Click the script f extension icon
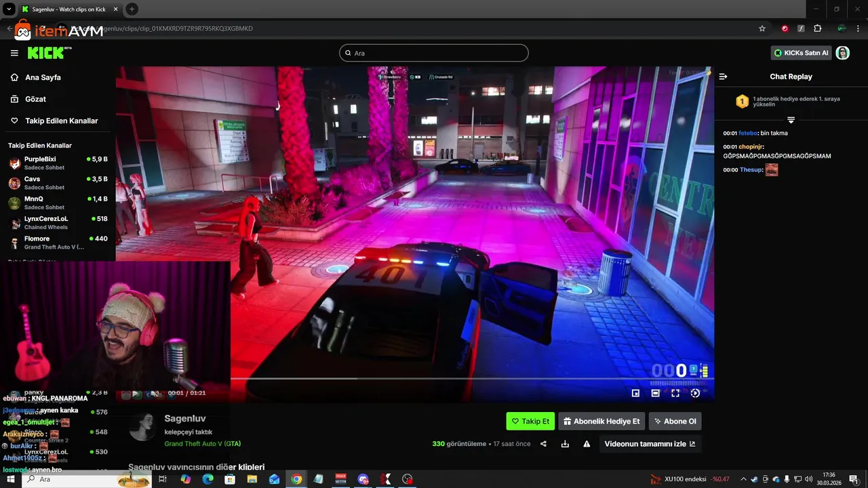 [x=801, y=28]
